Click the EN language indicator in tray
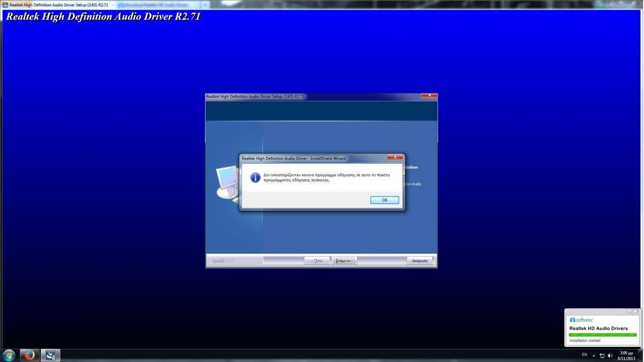Image resolution: width=644 pixels, height=362 pixels. click(584, 355)
